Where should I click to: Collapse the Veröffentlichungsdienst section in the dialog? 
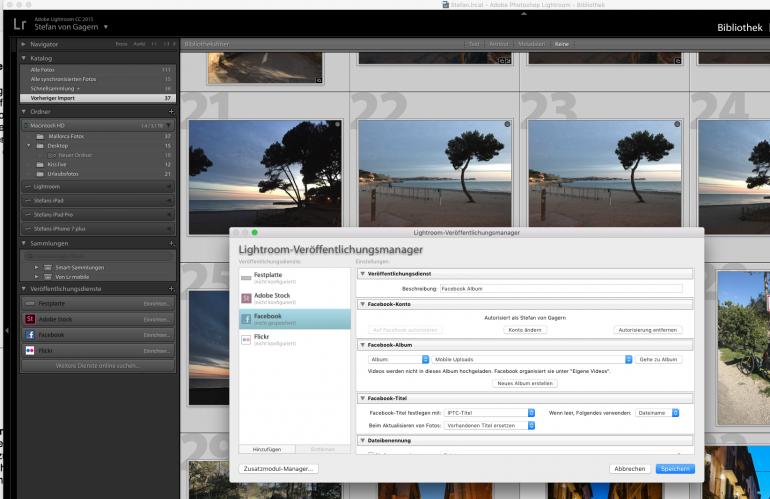[x=362, y=274]
